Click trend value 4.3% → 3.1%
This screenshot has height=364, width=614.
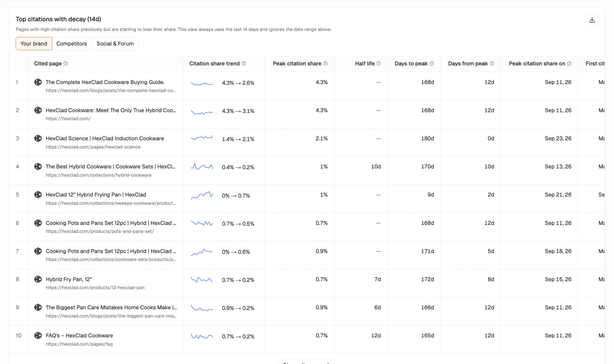(x=238, y=111)
